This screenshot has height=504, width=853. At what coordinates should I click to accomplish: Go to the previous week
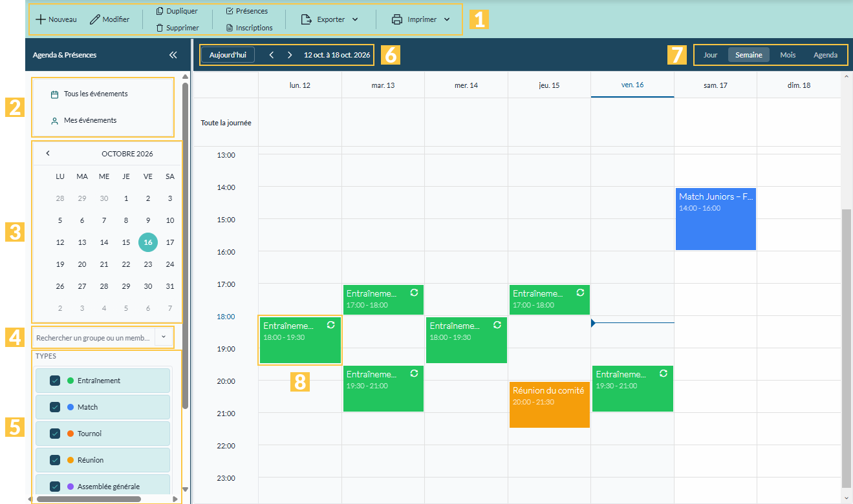point(272,55)
